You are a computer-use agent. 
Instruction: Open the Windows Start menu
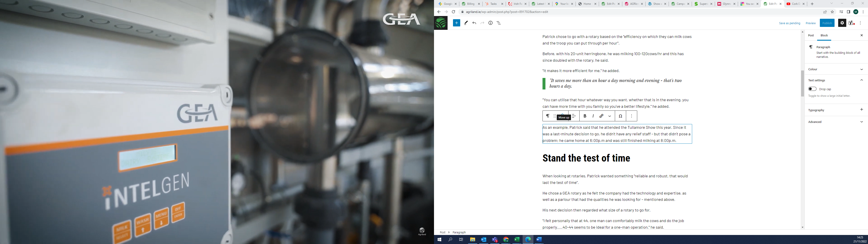439,240
